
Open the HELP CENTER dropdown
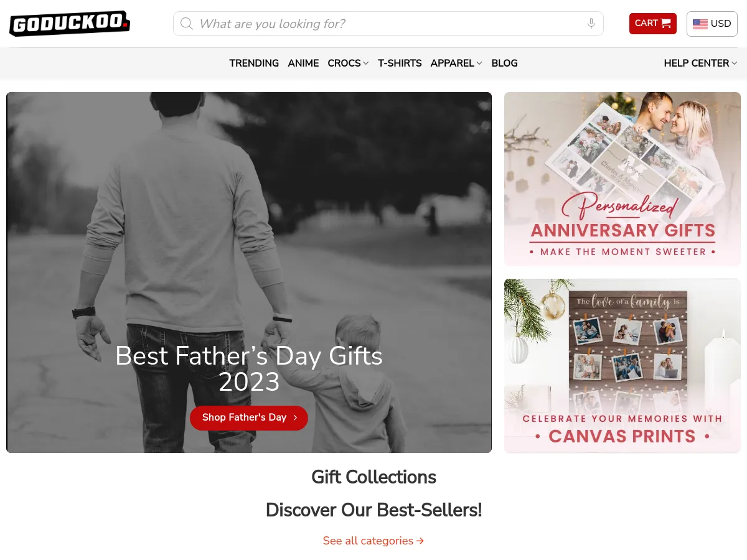(x=700, y=63)
